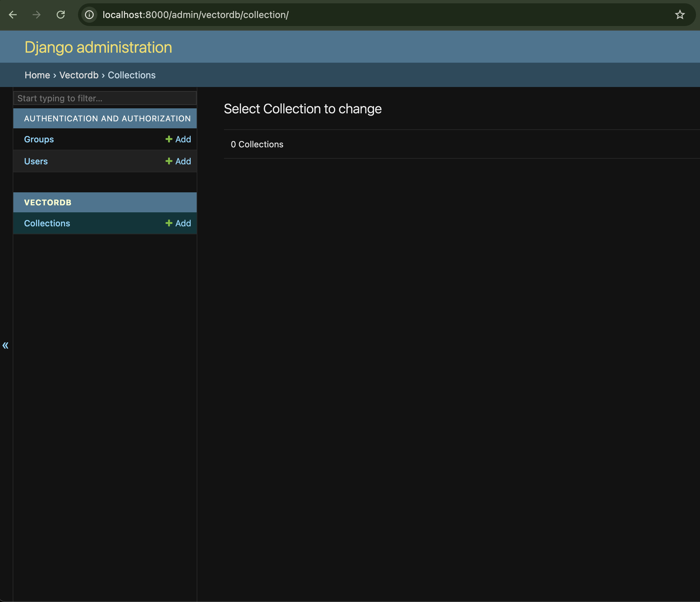This screenshot has height=602, width=700.
Task: Bookmark the page using the star icon
Action: pyautogui.click(x=680, y=15)
